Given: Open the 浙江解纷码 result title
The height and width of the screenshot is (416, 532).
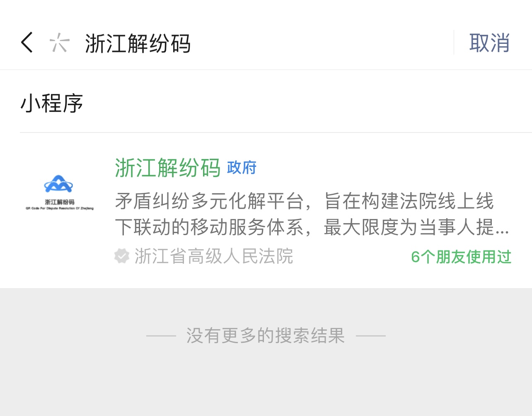Looking at the screenshot, I should point(168,168).
